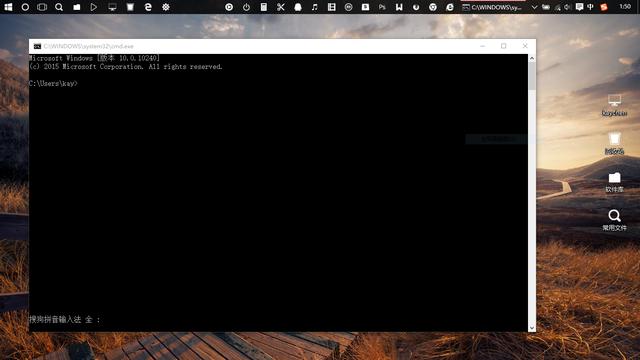The width and height of the screenshot is (640, 360).
Task: Select the Recycle Bin desktop icon
Action: [614, 143]
